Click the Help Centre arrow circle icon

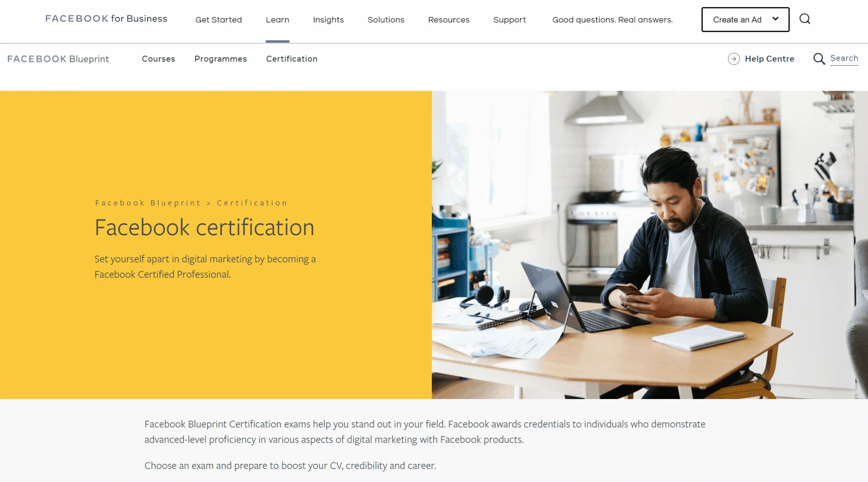pos(734,59)
